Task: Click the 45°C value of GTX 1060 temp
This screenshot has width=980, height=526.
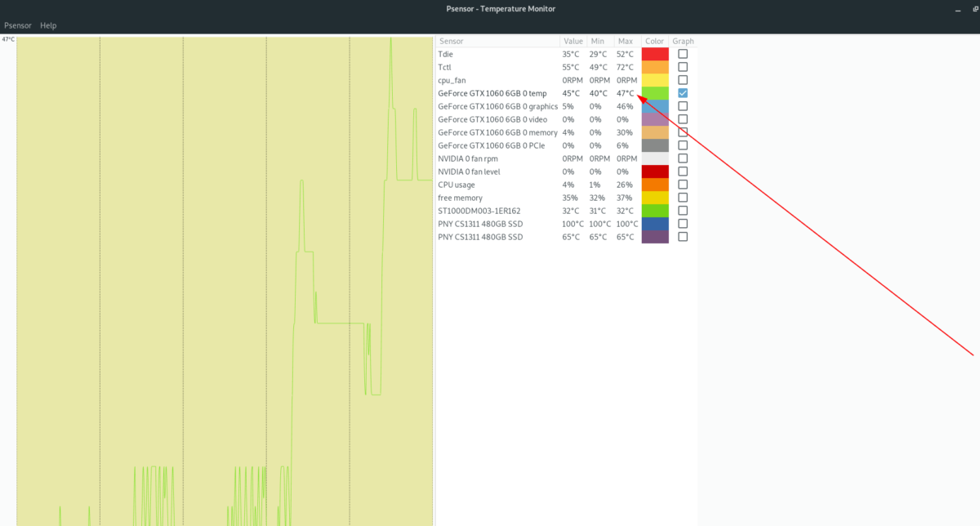Action: click(571, 93)
